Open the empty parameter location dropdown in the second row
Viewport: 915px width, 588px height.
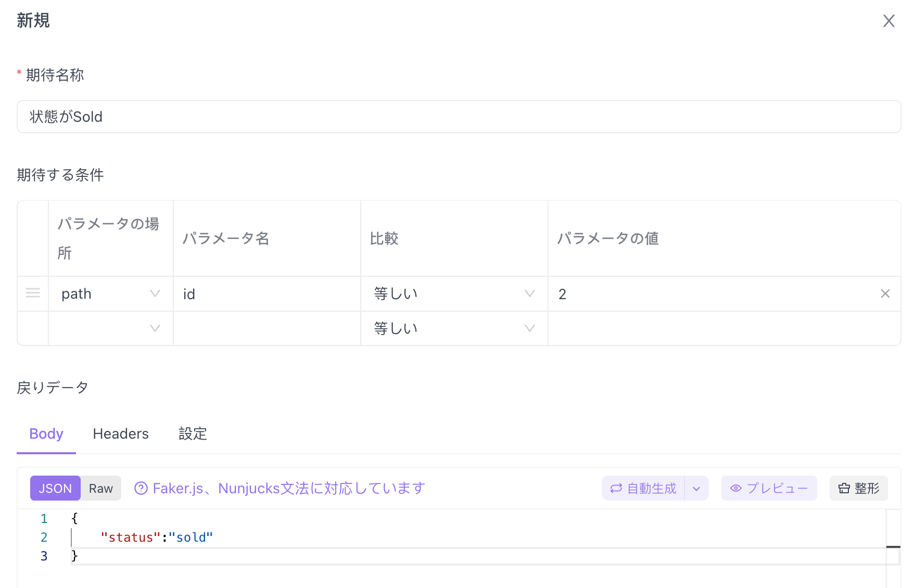(111, 328)
